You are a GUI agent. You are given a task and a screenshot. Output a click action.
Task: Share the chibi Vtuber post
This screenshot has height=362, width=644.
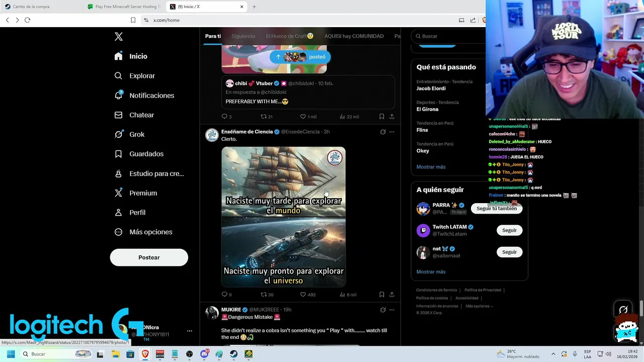tap(392, 117)
